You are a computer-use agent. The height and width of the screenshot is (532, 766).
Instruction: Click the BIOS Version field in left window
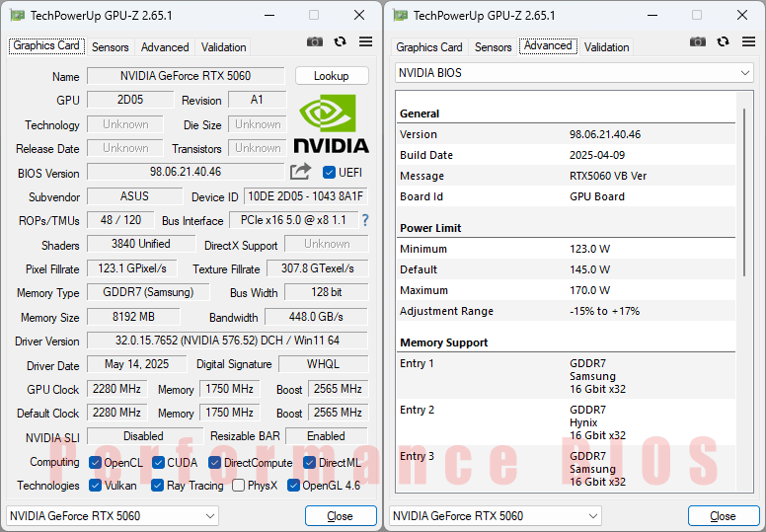[186, 172]
